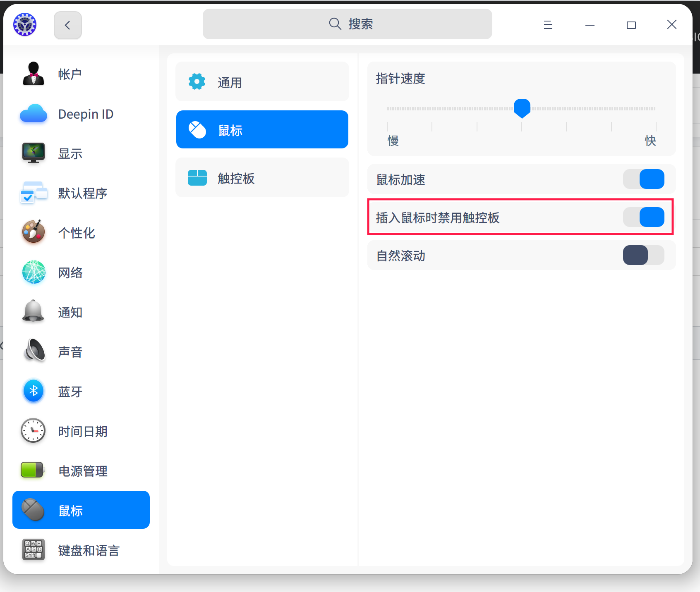Image resolution: width=700 pixels, height=592 pixels.
Task: Click the Deepin ID label
Action: [86, 114]
